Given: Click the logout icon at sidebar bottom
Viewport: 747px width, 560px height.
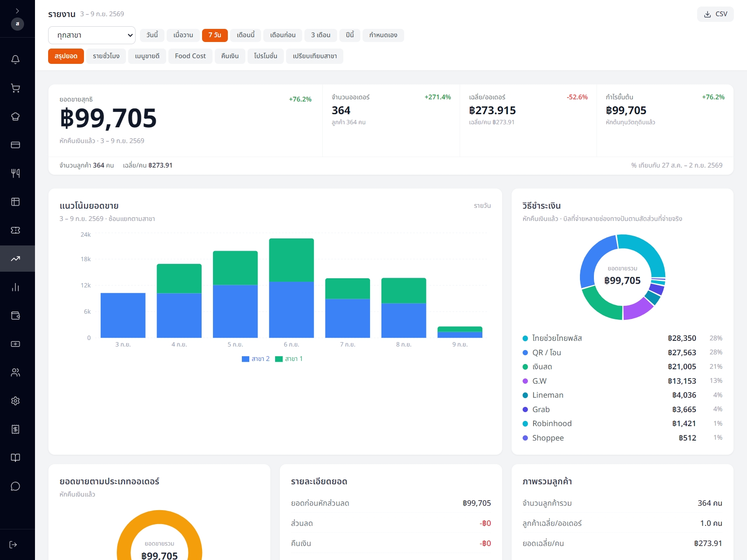Looking at the screenshot, I should (13, 545).
